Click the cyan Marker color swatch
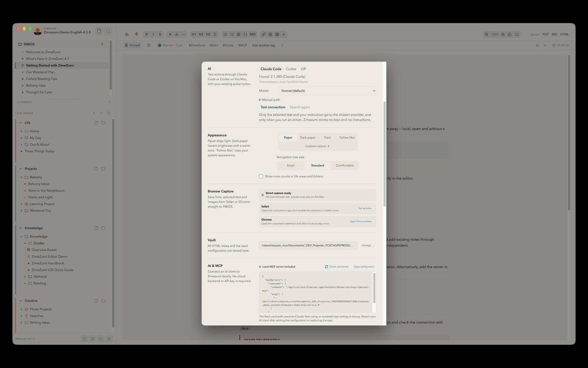588x368 pixels. coord(159,45)
